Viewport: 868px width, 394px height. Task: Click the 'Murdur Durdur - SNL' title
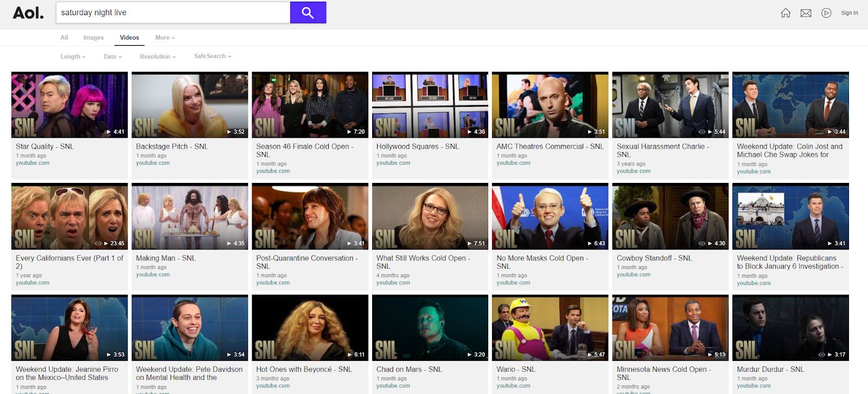click(x=770, y=370)
